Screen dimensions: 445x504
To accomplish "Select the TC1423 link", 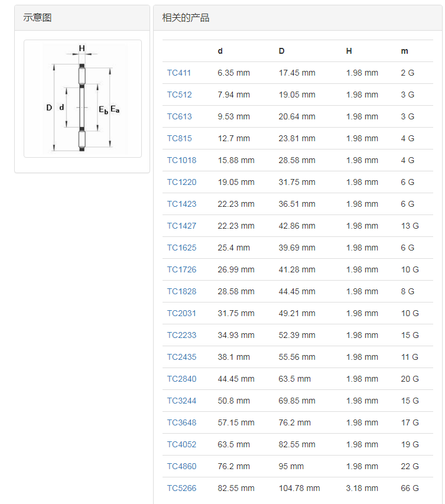I will (x=180, y=204).
